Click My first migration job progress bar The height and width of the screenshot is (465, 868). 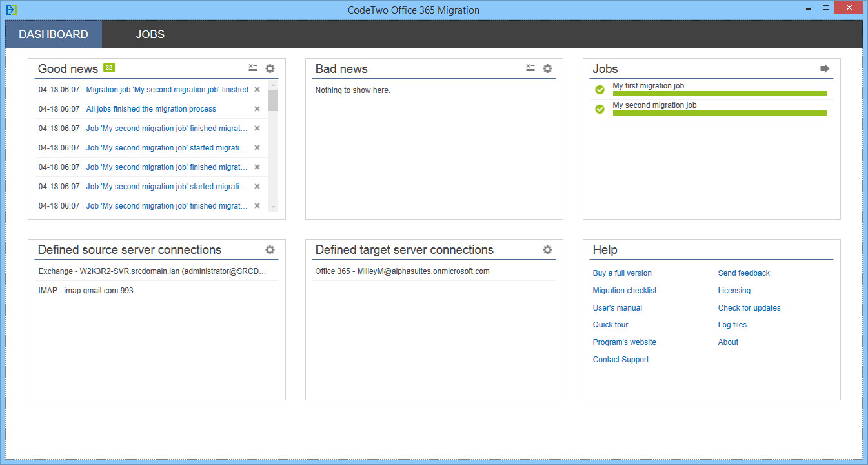720,94
